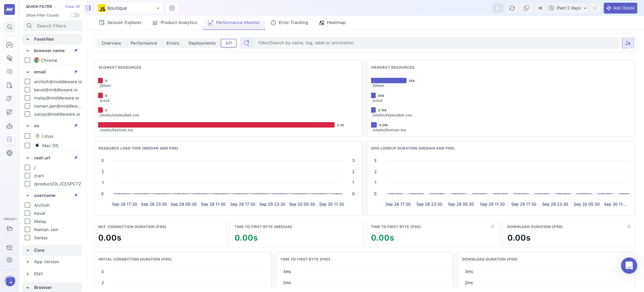Collapse the Core section
Screen dimensions: 644x292
click(28, 250)
